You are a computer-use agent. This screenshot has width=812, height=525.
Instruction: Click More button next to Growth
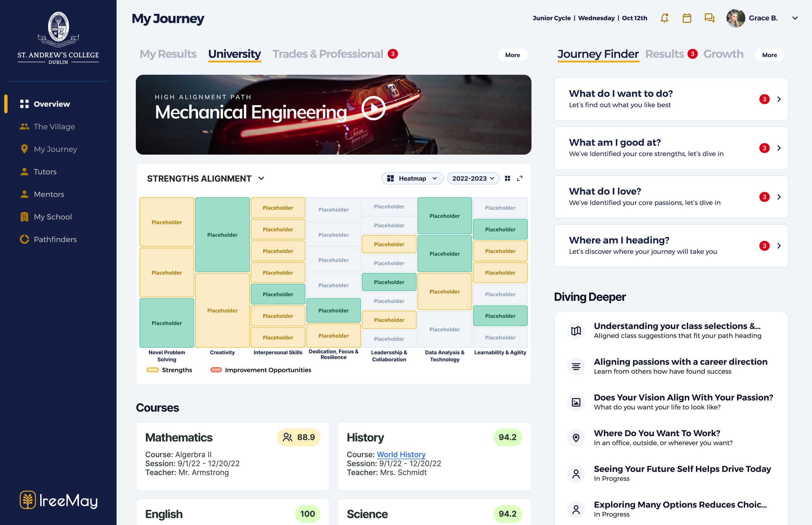tap(769, 55)
